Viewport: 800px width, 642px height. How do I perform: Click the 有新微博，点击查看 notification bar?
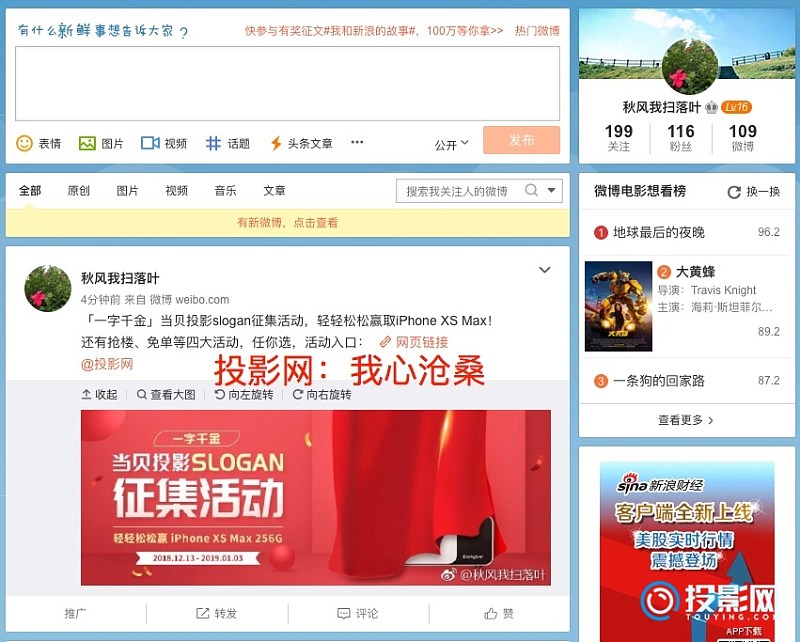point(287,223)
